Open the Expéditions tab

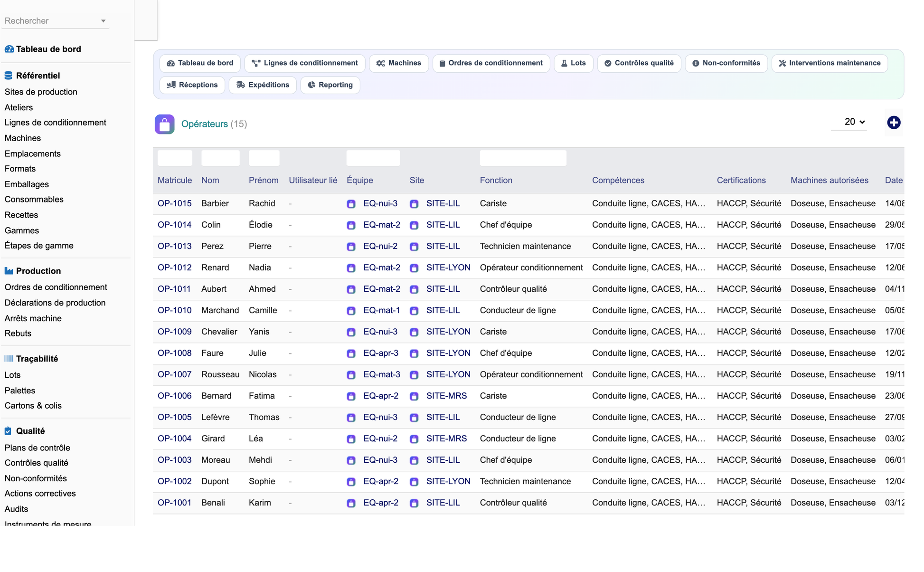pyautogui.click(x=263, y=85)
